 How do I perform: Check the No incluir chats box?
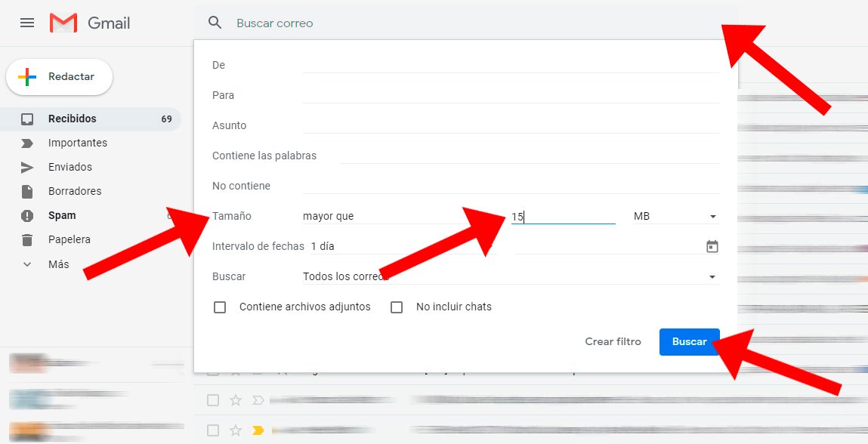point(397,307)
